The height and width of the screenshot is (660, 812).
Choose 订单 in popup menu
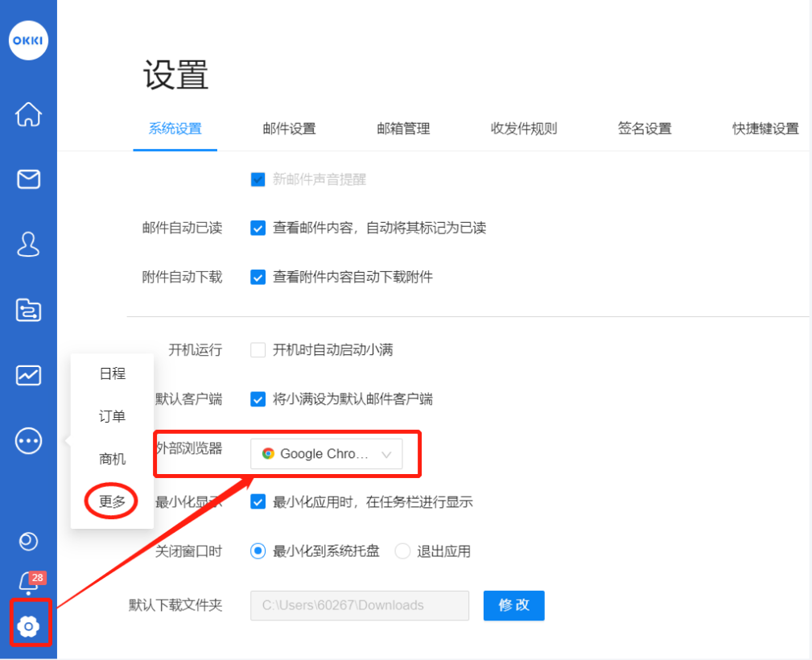(113, 416)
